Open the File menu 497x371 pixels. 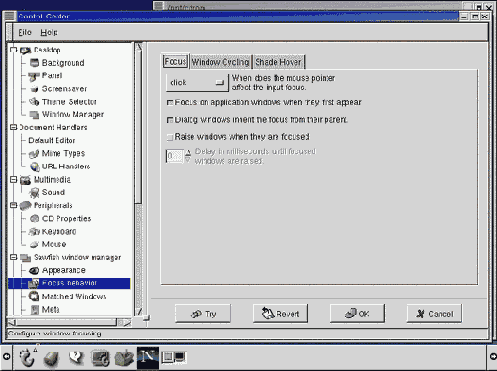pyautogui.click(x=25, y=32)
